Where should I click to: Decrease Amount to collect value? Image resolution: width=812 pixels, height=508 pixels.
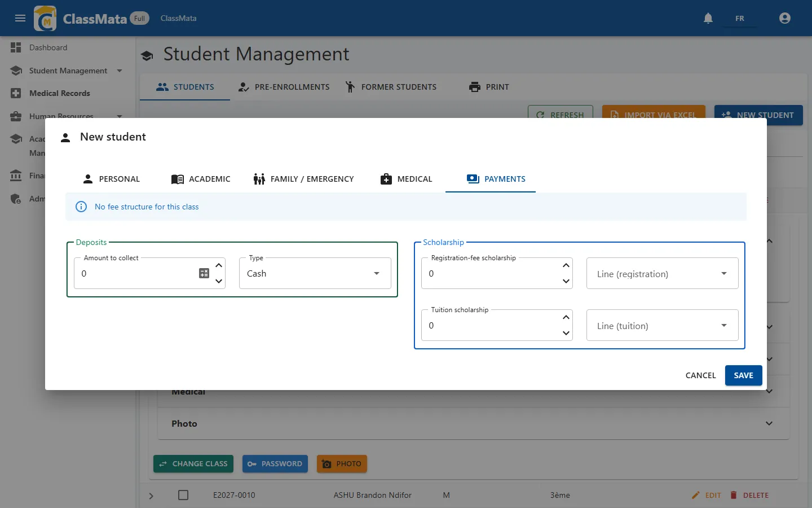(x=219, y=281)
